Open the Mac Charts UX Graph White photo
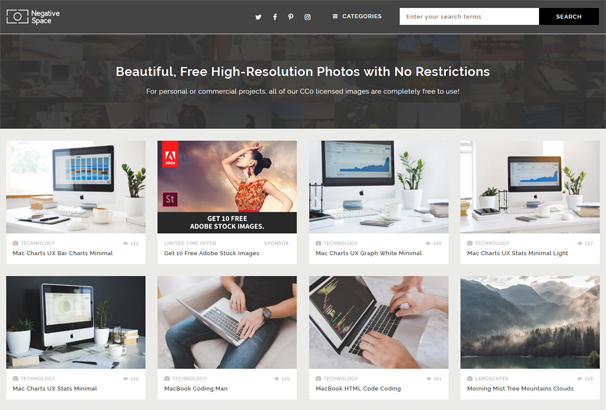606x410 pixels. 379,187
